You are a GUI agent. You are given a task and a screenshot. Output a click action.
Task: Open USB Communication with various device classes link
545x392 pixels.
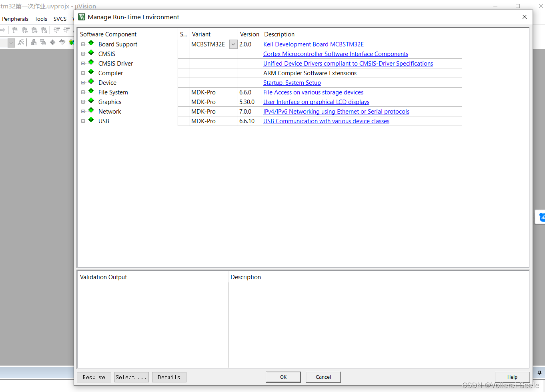click(x=326, y=121)
